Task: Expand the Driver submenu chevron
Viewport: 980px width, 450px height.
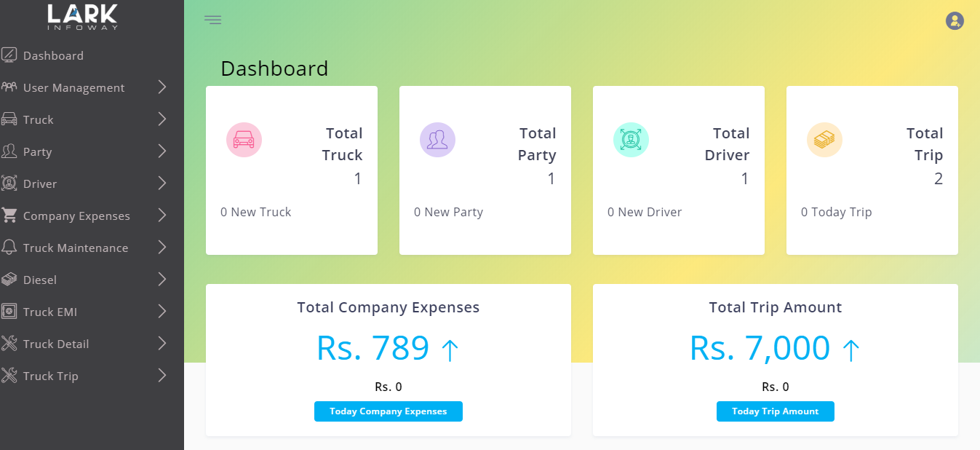Action: (162, 183)
